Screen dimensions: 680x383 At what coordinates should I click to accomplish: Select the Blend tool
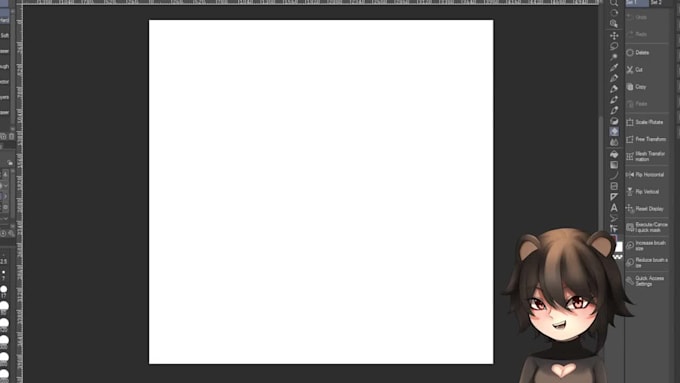614,142
